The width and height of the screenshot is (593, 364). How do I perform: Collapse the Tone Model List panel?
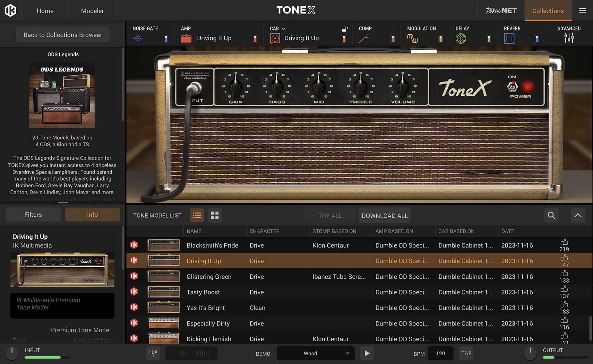point(578,215)
